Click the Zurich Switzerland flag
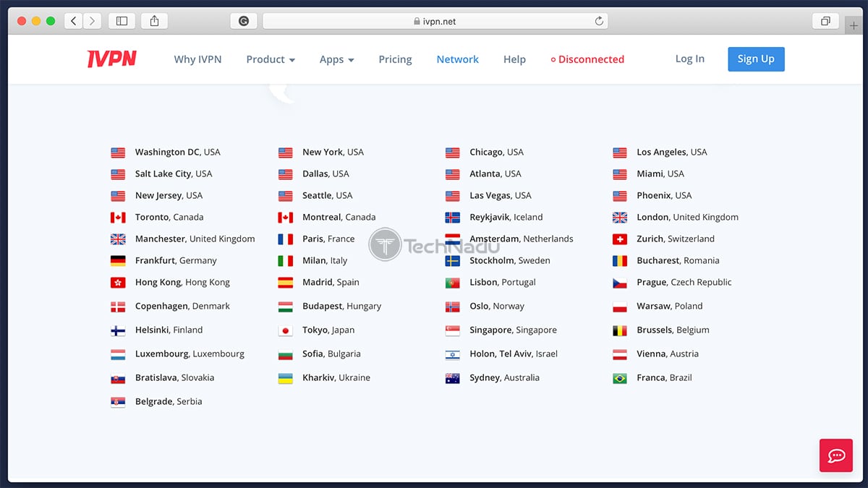The width and height of the screenshot is (868, 488). pyautogui.click(x=620, y=239)
